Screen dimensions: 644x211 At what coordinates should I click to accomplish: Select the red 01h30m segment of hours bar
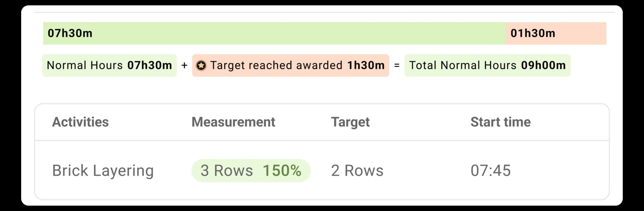(556, 33)
